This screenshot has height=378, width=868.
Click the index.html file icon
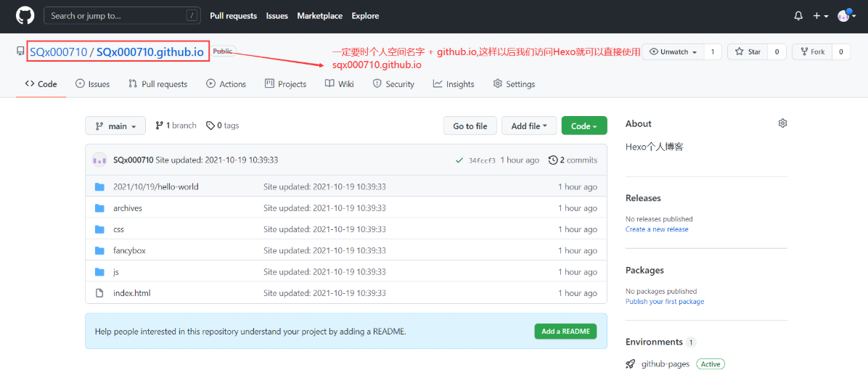pos(99,293)
